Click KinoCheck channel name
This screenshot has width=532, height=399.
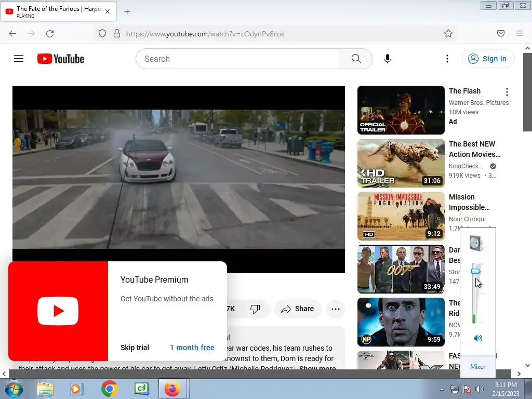(467, 166)
